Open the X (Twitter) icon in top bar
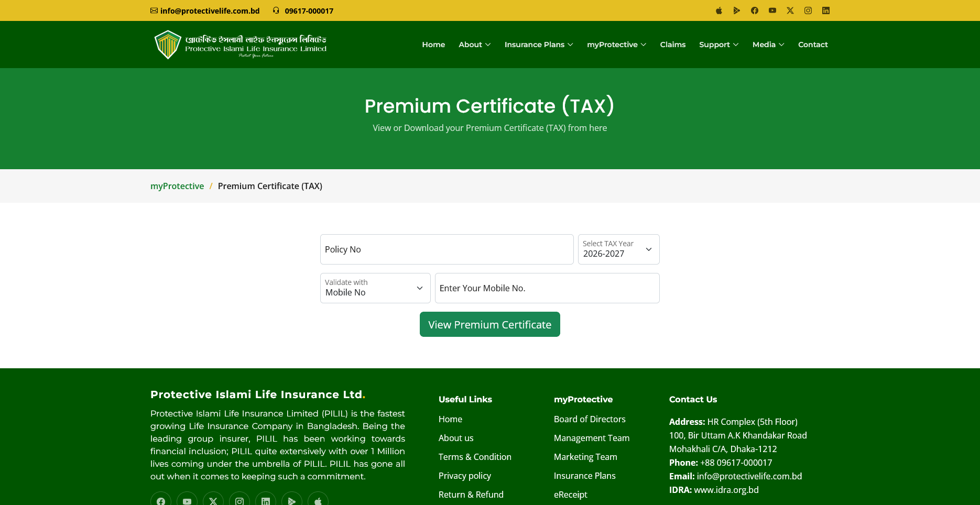This screenshot has height=505, width=980. (x=790, y=10)
